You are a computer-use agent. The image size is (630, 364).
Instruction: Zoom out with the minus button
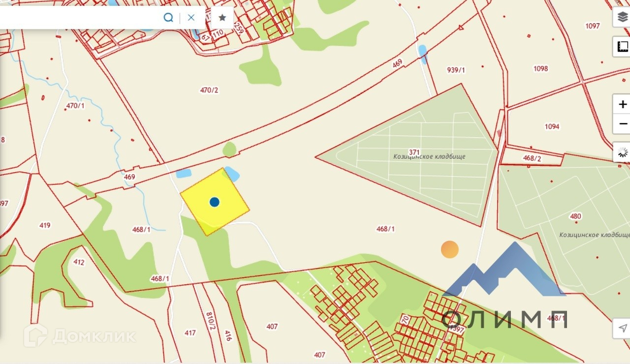(x=622, y=123)
